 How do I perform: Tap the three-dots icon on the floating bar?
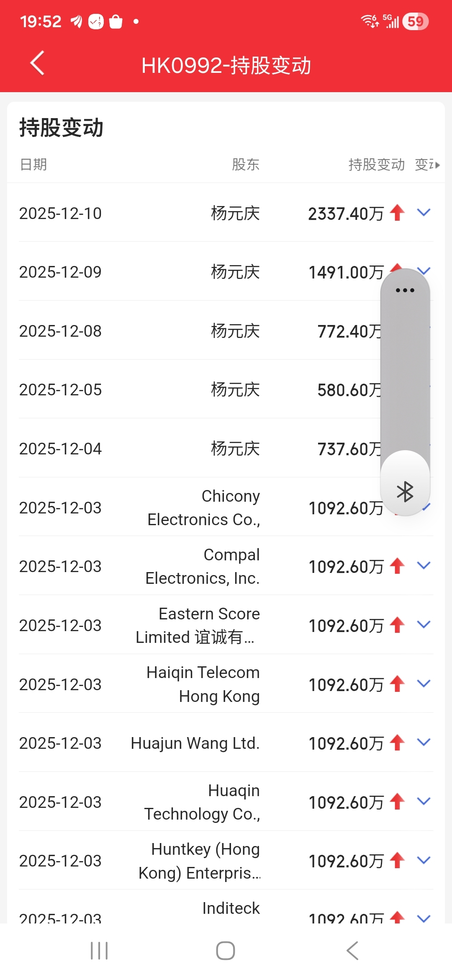[x=405, y=290]
